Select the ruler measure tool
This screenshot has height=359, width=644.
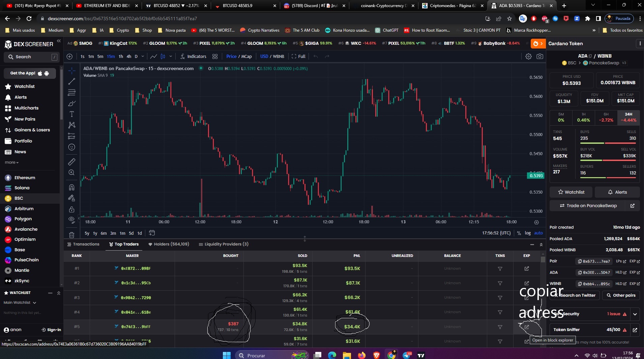tap(72, 162)
